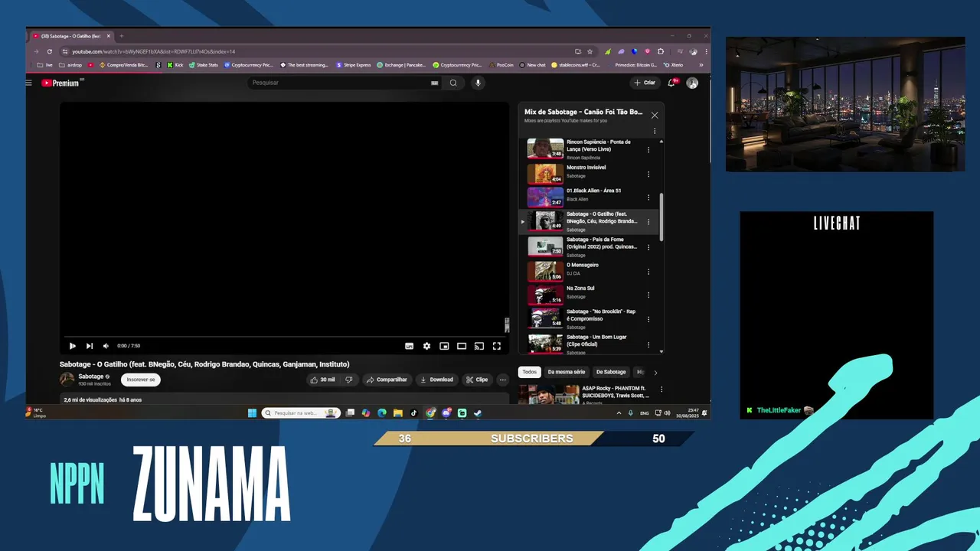Open options for Monstro Invisível item

pyautogui.click(x=648, y=174)
